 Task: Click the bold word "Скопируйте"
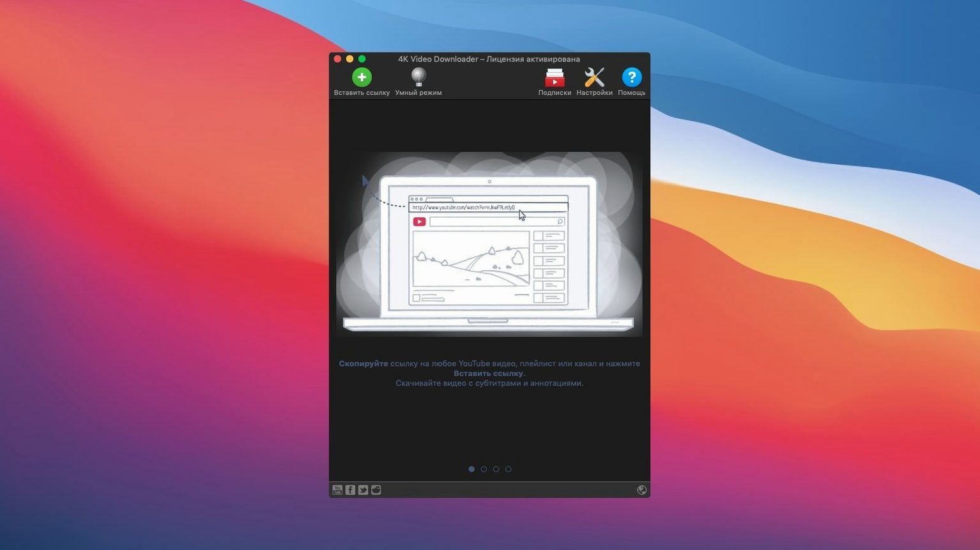pos(364,363)
